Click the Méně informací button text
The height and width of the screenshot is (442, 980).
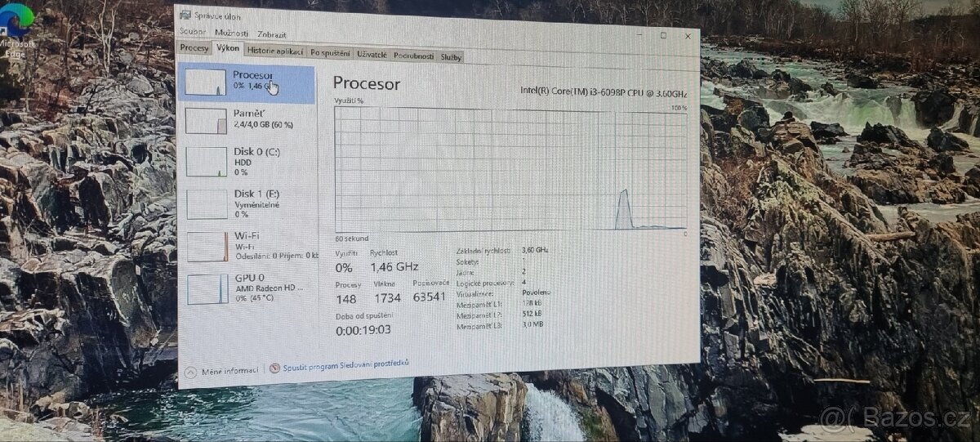[x=230, y=370]
